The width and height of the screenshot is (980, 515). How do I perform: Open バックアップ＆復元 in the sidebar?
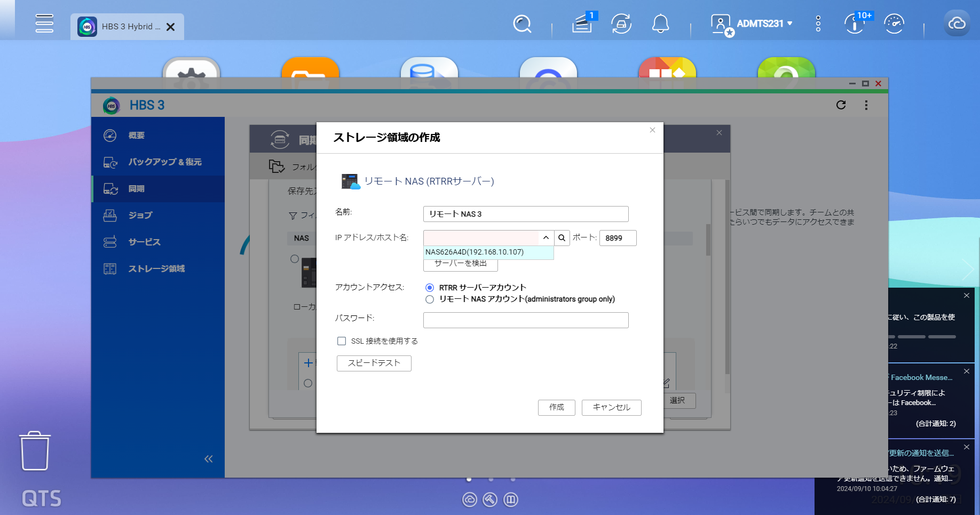pos(158,162)
